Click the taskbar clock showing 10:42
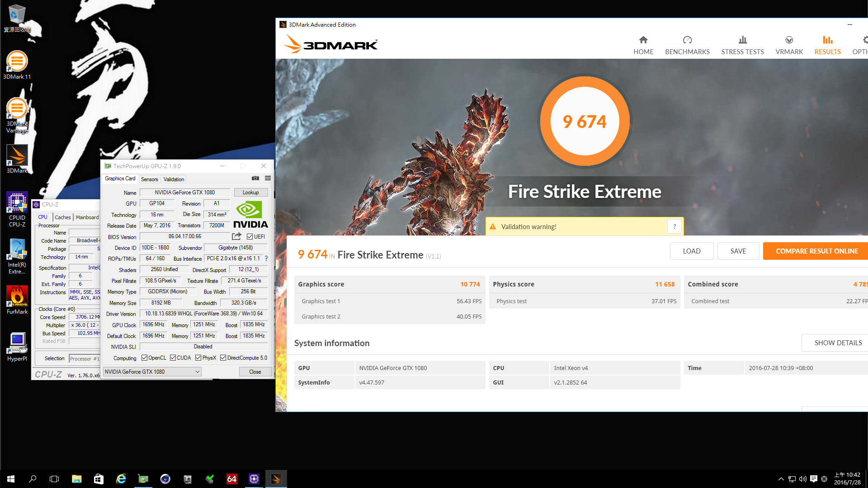Image resolution: width=868 pixels, height=488 pixels. tap(847, 479)
